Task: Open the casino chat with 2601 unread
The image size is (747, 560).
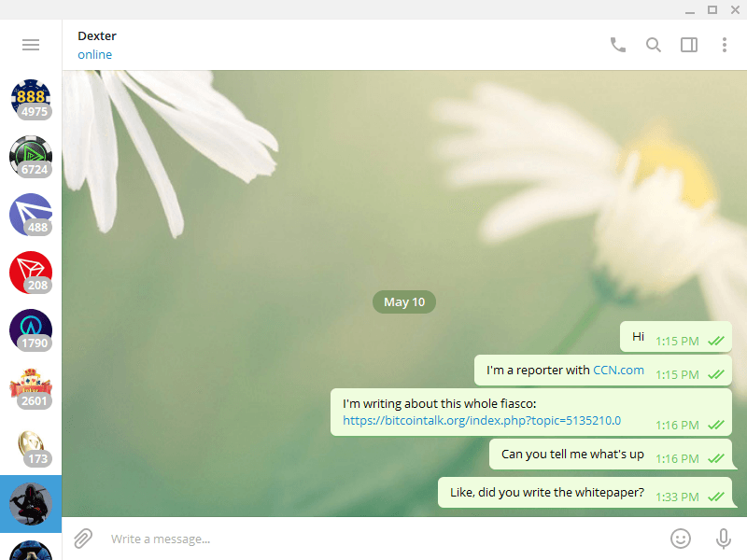Action: point(31,388)
